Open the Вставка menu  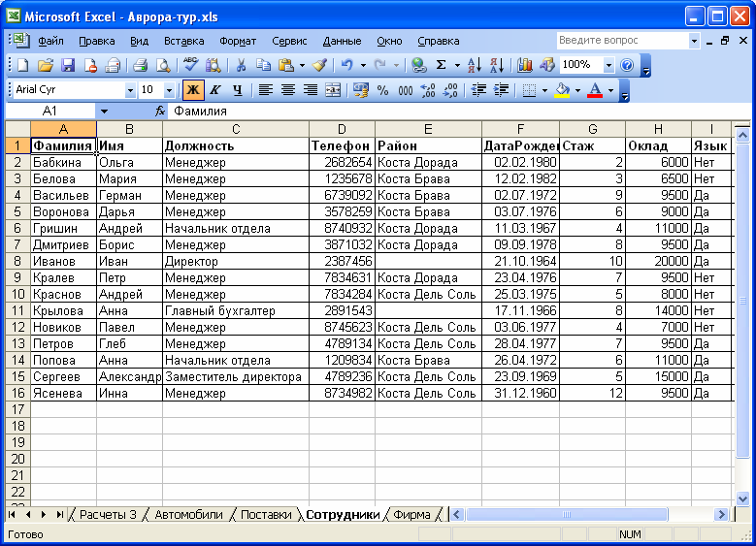pyautogui.click(x=184, y=41)
